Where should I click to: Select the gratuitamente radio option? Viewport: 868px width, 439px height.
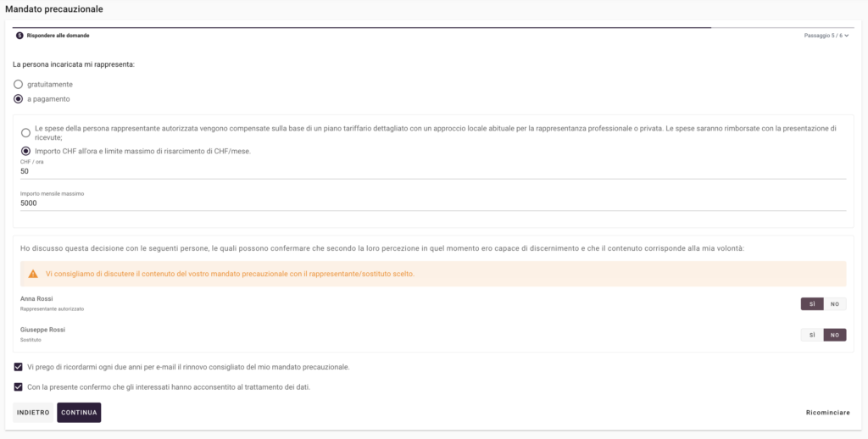point(19,84)
